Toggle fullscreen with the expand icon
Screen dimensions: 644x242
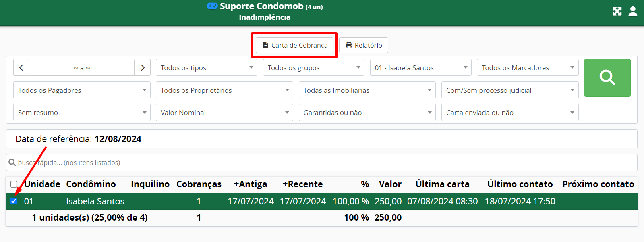pos(617,11)
